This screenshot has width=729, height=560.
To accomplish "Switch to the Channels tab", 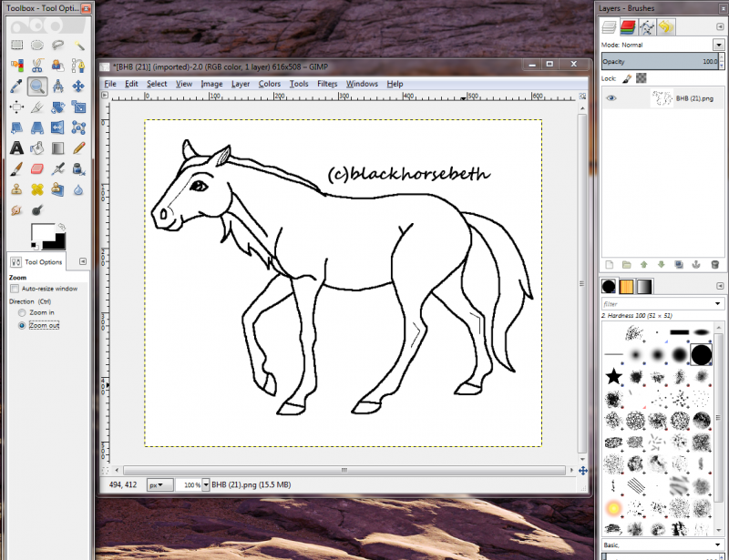I will click(628, 27).
